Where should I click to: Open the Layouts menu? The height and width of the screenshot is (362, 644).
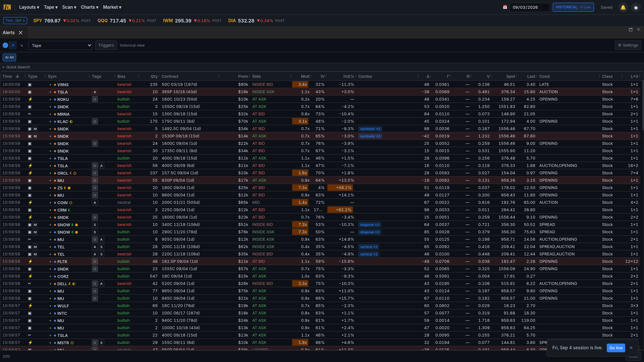pos(29,7)
